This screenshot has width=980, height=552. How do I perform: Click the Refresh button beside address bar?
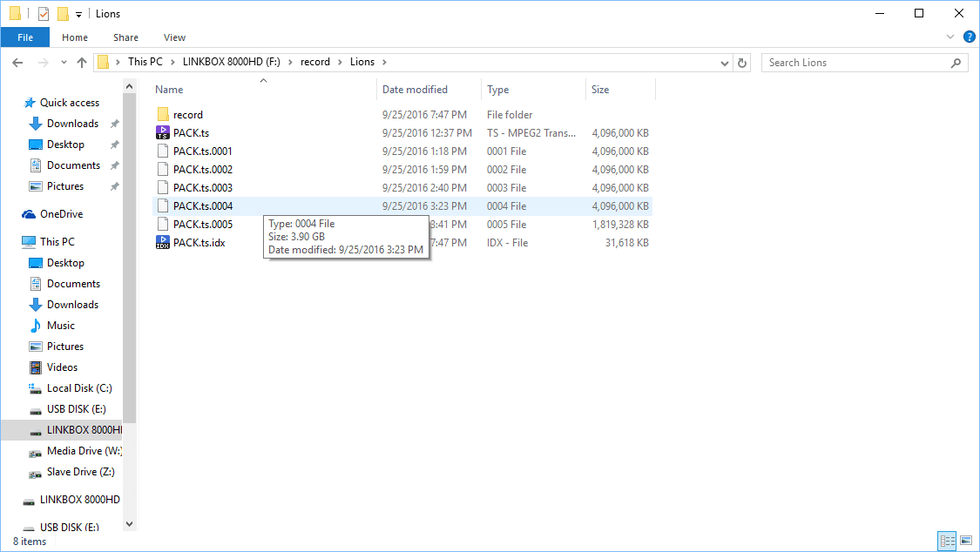(742, 63)
